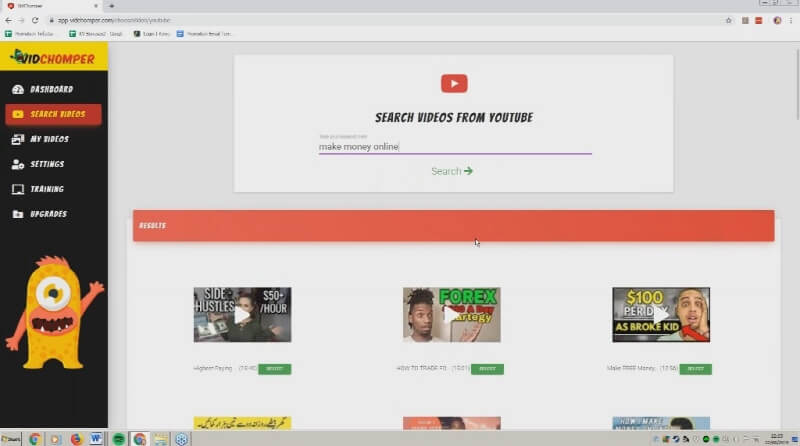Click the Dashboard gauge icon
The height and width of the screenshot is (446, 800).
(18, 89)
